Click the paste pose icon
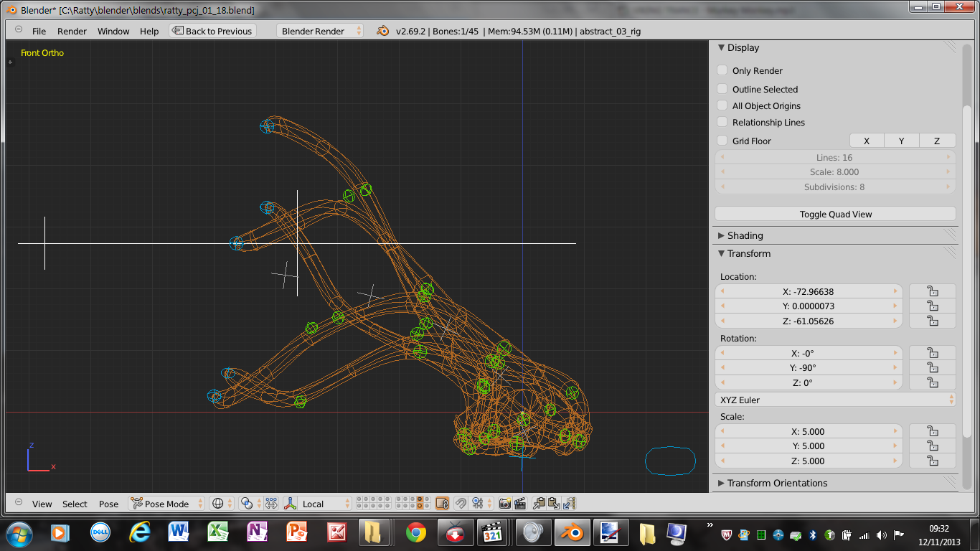The width and height of the screenshot is (980, 551). tap(554, 504)
